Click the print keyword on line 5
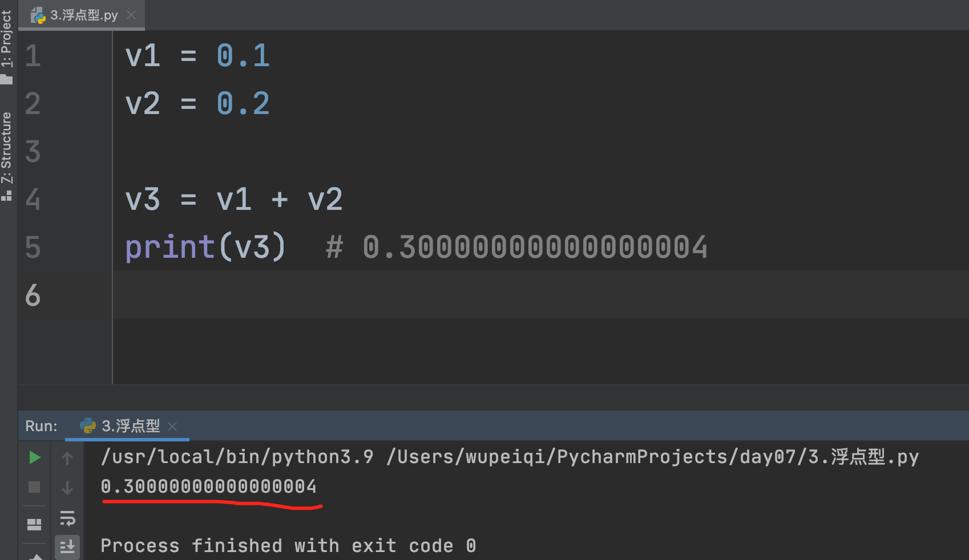The height and width of the screenshot is (560, 969). click(x=169, y=247)
